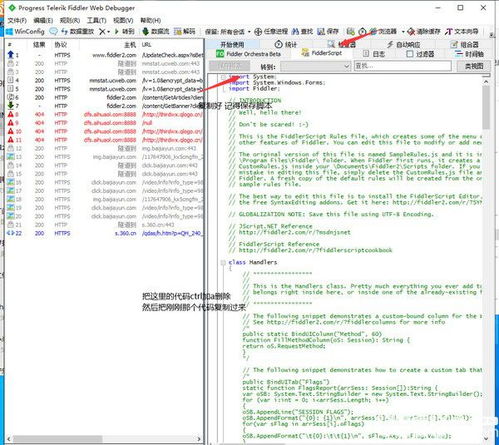Collapse the import block in the script

pos(223,77)
